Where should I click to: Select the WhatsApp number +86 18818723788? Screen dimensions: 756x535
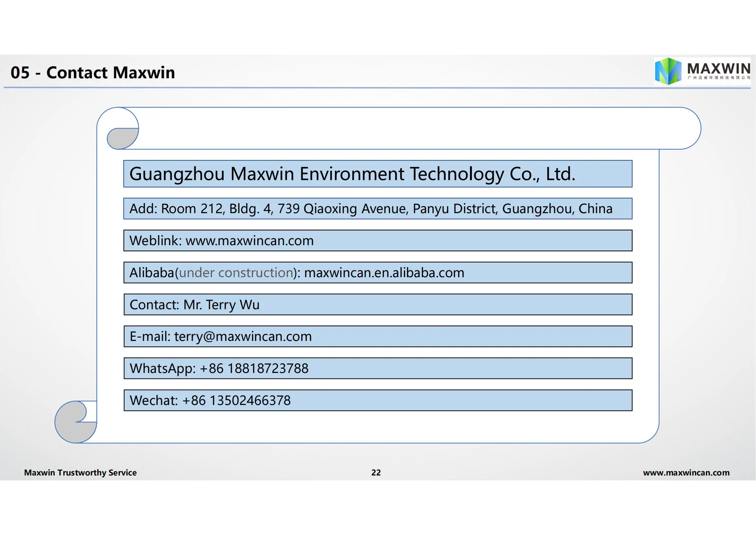pyautogui.click(x=254, y=369)
